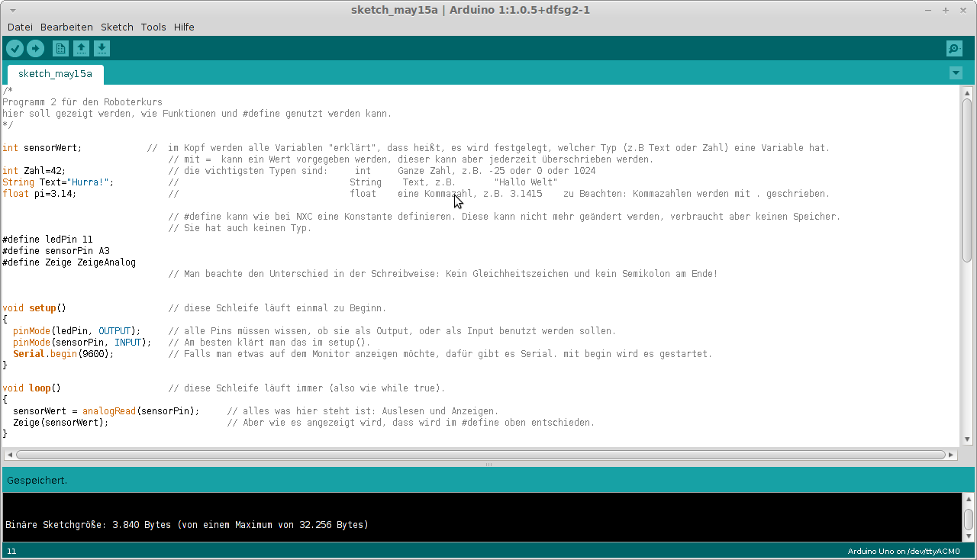Screen dimensions: 977x560
Task: Click the editor scroll-down arrow
Action: click(x=967, y=439)
